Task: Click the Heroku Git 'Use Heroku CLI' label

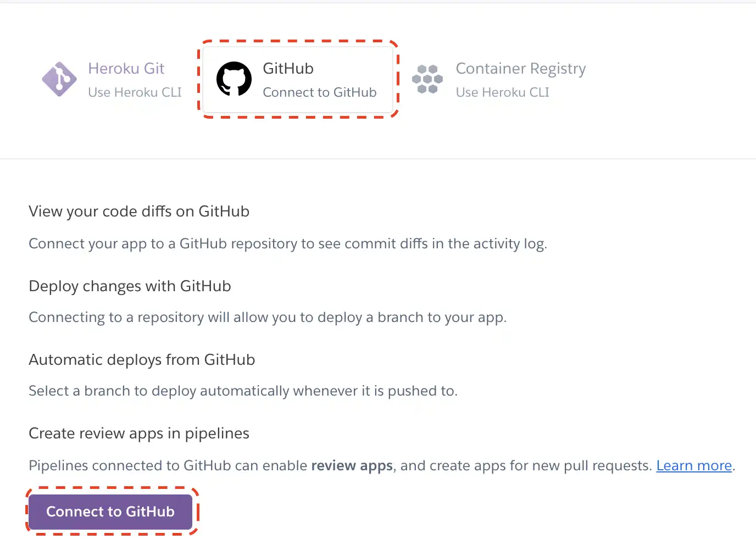Action: click(x=135, y=92)
